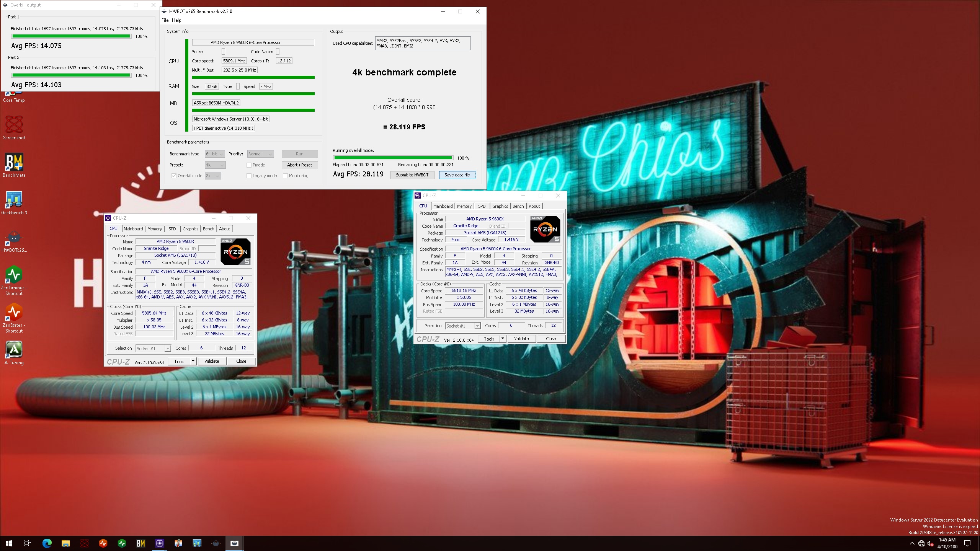This screenshot has height=551, width=980.
Task: Click the disabled Run button
Action: click(300, 154)
